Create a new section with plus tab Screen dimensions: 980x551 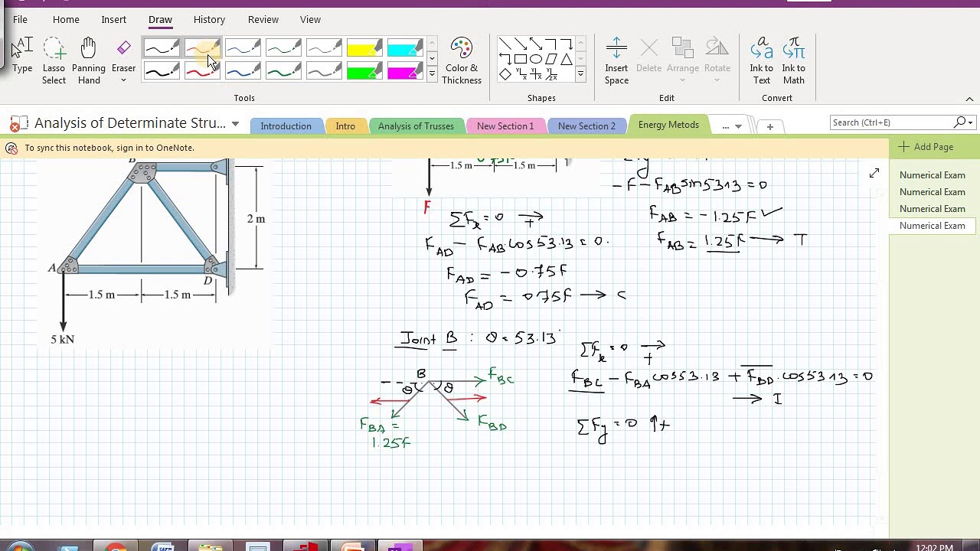point(770,126)
